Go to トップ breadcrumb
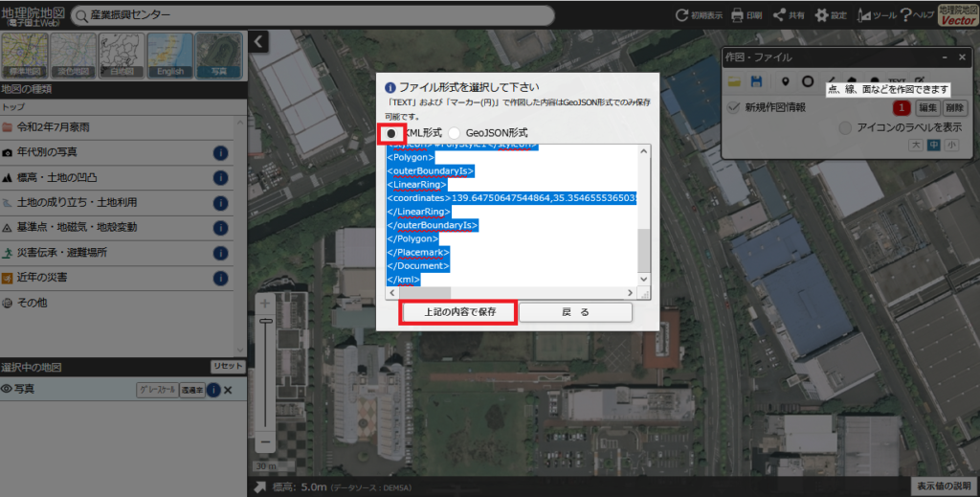980x497 pixels. pyautogui.click(x=12, y=107)
